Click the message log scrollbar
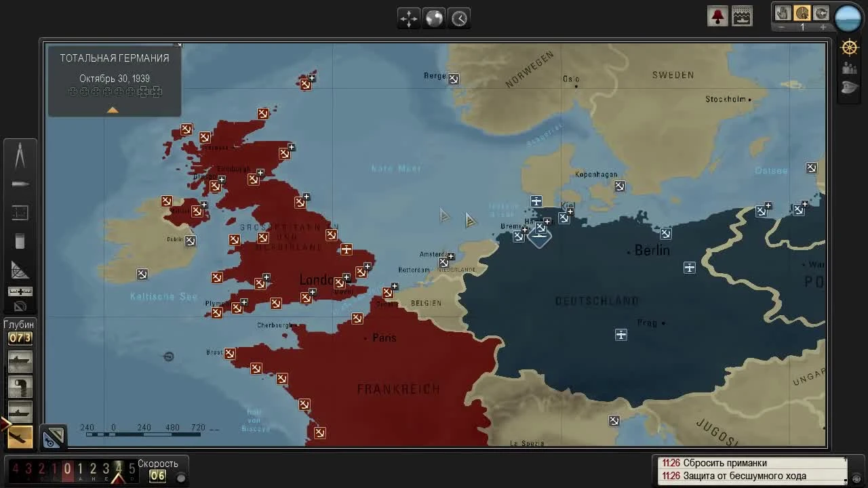The height and width of the screenshot is (488, 868). point(846,470)
